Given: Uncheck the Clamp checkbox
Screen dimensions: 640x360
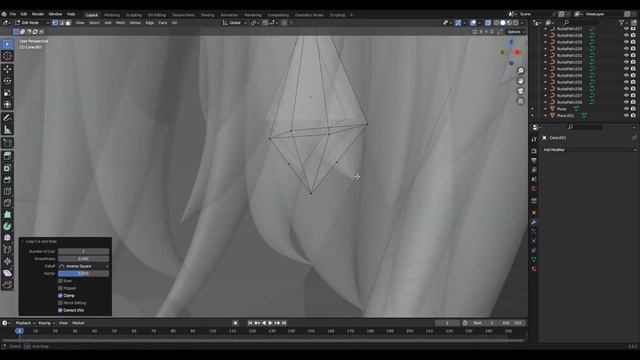Looking at the screenshot, I should (60, 296).
